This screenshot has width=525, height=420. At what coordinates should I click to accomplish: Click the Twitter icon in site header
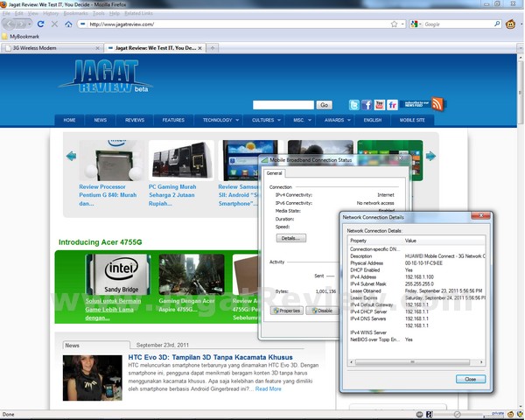pyautogui.click(x=353, y=105)
